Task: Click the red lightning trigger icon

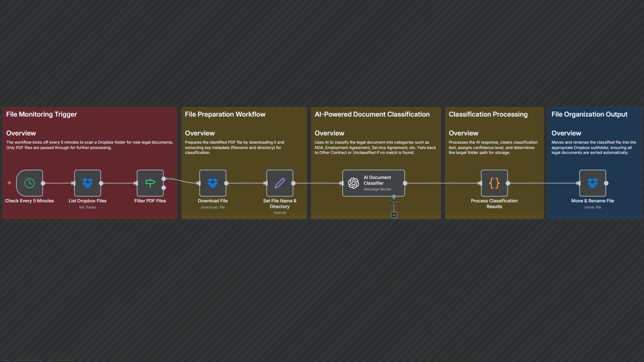Action: click(x=9, y=183)
